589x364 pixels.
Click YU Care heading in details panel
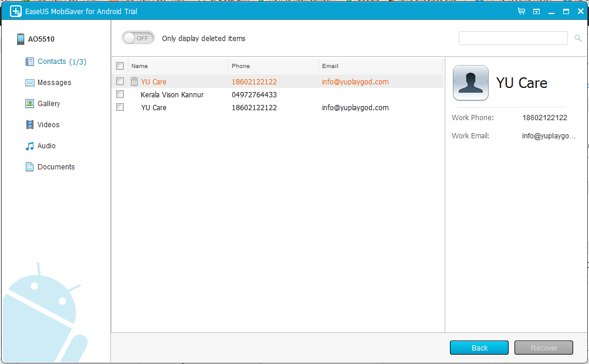(522, 83)
